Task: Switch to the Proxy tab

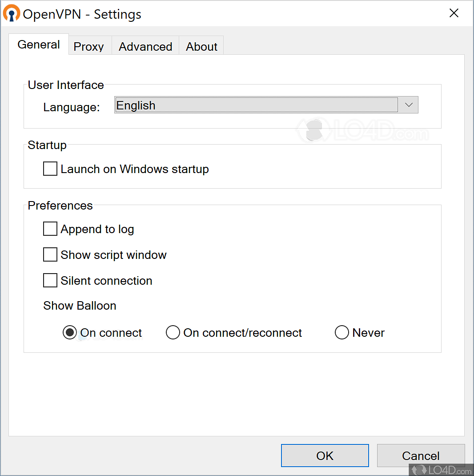Action: 89,47
